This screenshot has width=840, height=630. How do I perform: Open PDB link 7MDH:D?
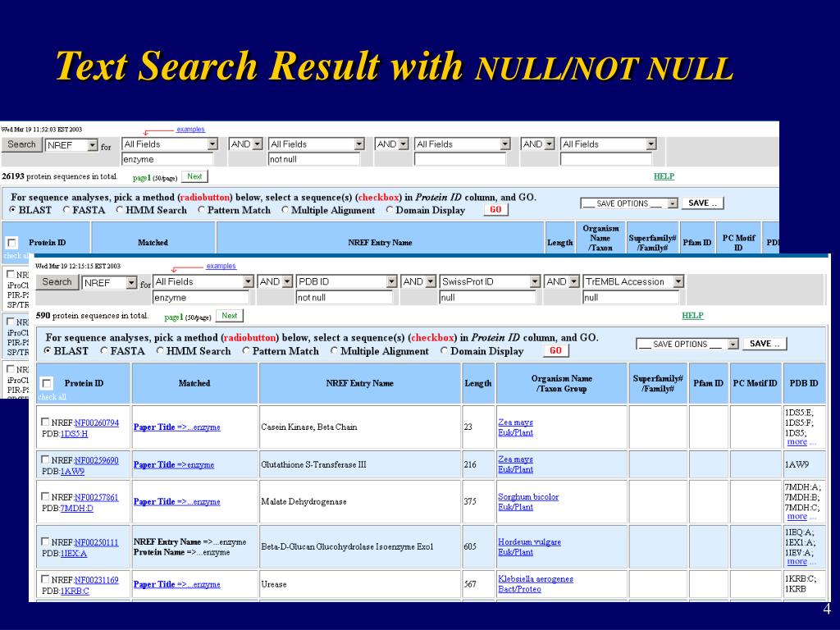[x=76, y=508]
